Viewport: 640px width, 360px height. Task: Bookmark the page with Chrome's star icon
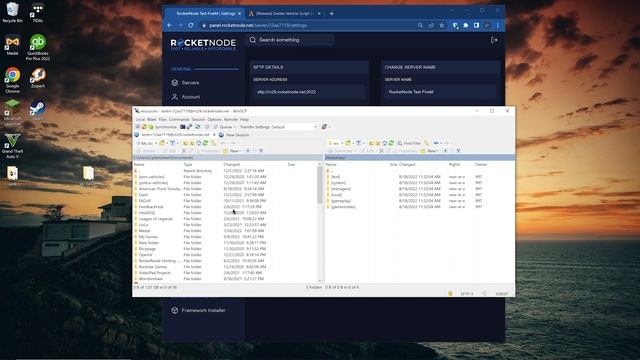click(x=442, y=25)
